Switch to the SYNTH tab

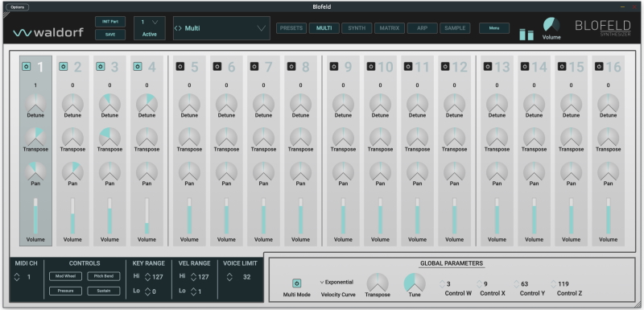tap(357, 28)
